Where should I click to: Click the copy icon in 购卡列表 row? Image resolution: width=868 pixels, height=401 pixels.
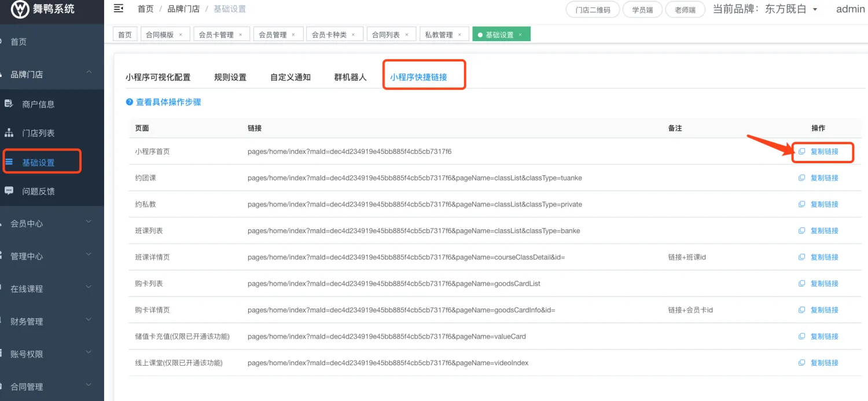pos(801,284)
